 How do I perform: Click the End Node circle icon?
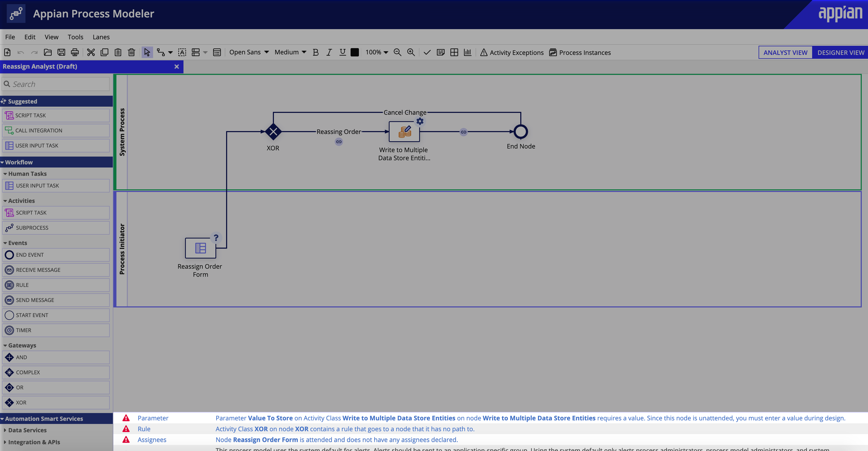pos(520,132)
